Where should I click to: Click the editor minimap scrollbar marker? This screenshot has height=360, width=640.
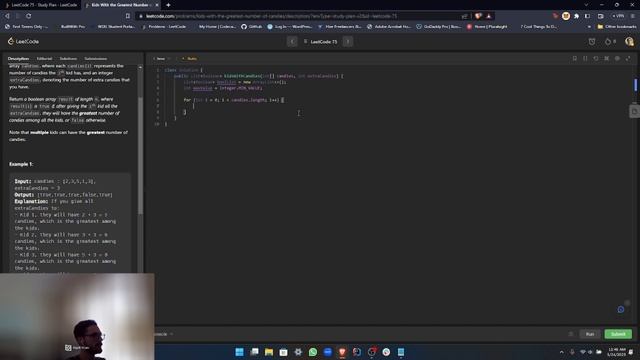636,85
